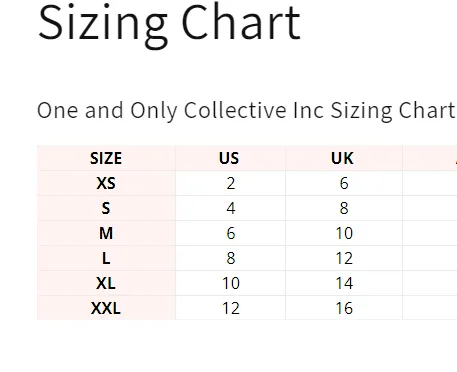Select the L size row label
The image size is (457, 372).
click(x=106, y=258)
